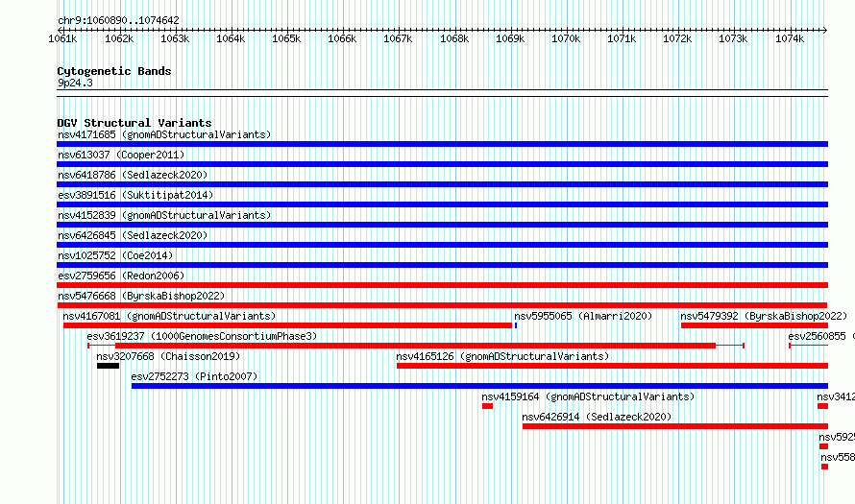Open the nsv1025752 (Coe2014) label
The image size is (855, 504).
(x=115, y=255)
